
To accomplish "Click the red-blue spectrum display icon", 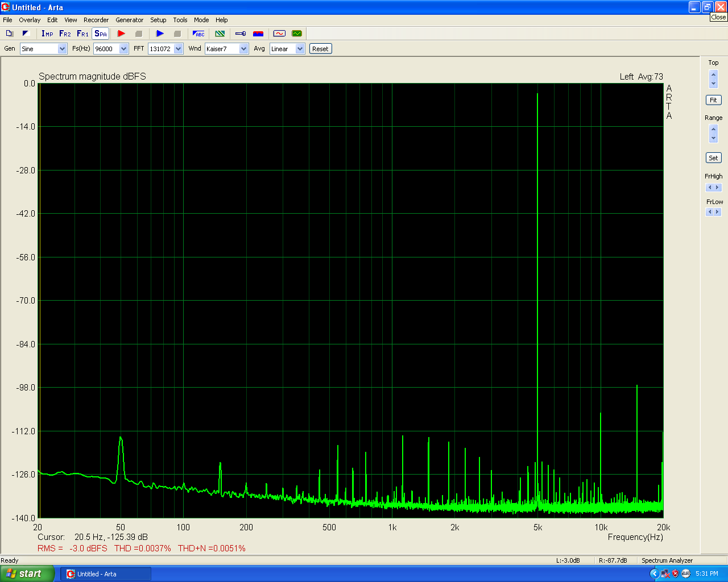I will pyautogui.click(x=258, y=34).
